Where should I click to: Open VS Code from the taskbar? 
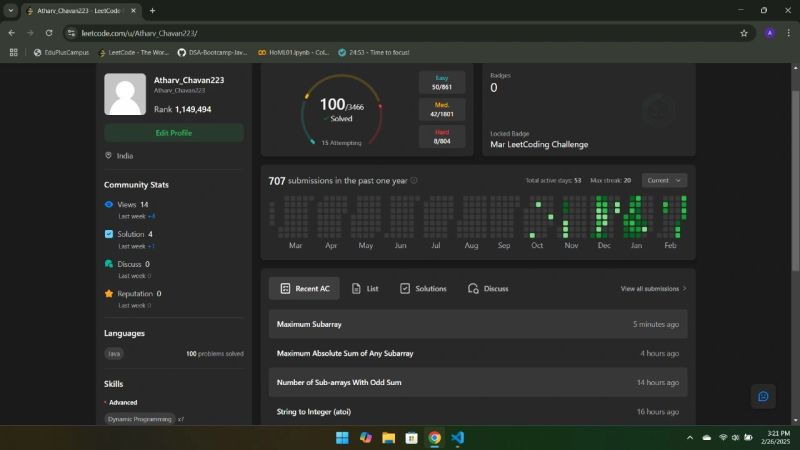tap(458, 438)
